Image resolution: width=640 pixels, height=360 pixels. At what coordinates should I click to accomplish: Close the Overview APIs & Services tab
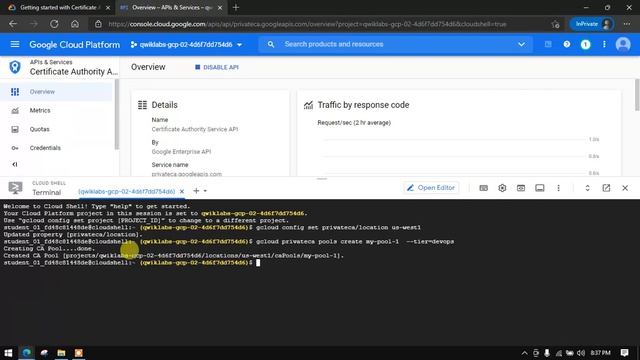220,7
